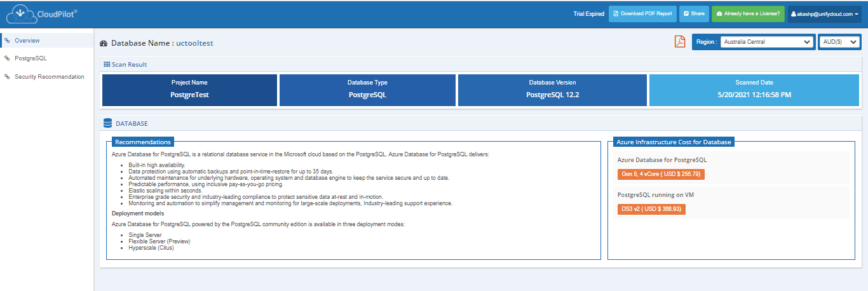The image size is (868, 291).
Task: Click the Database Version PostgreSQL 12.2 tile
Action: click(553, 90)
